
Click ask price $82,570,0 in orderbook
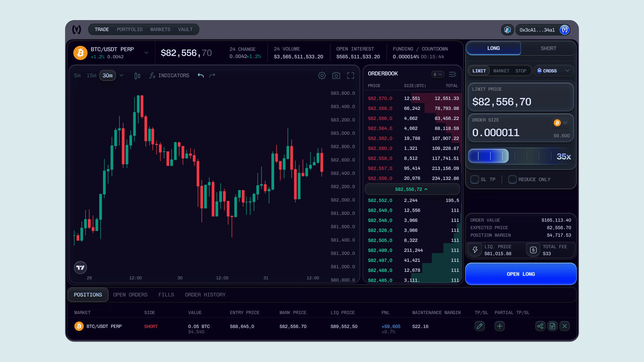point(380,98)
